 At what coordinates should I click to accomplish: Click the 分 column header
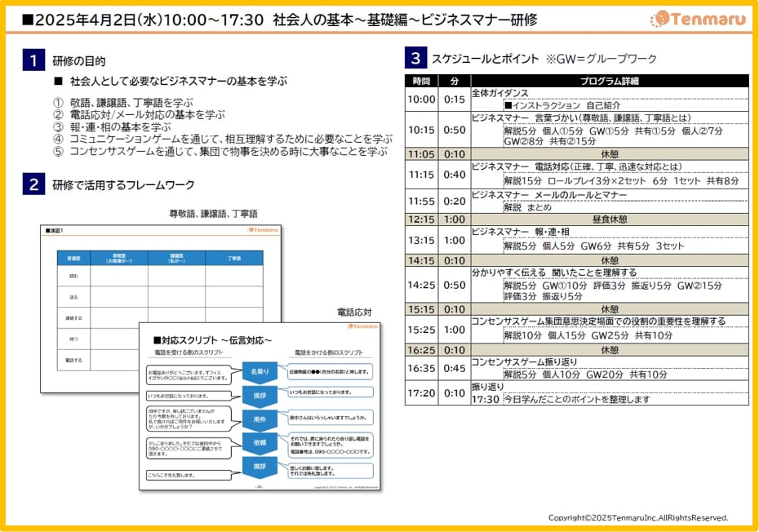454,81
